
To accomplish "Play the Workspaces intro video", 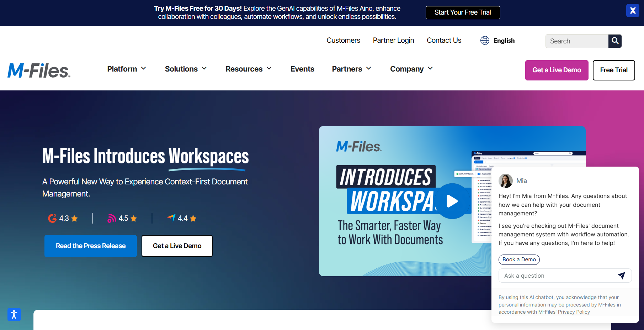I will [x=452, y=201].
